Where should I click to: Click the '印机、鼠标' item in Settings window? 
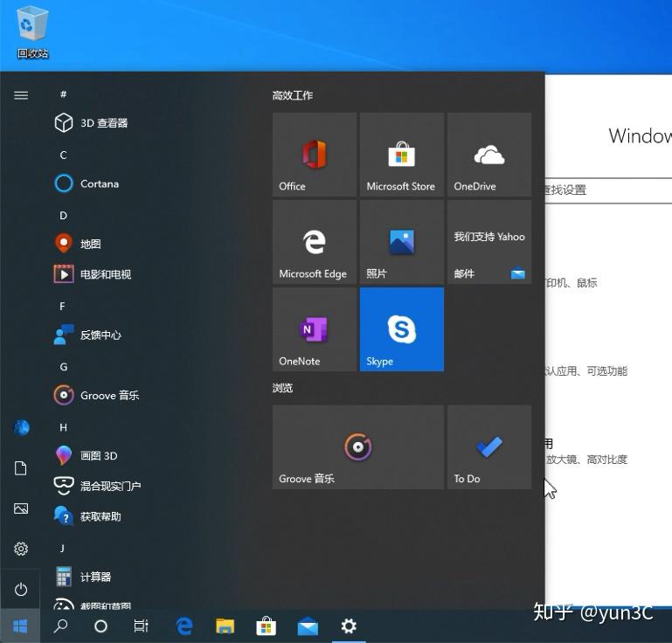(572, 283)
